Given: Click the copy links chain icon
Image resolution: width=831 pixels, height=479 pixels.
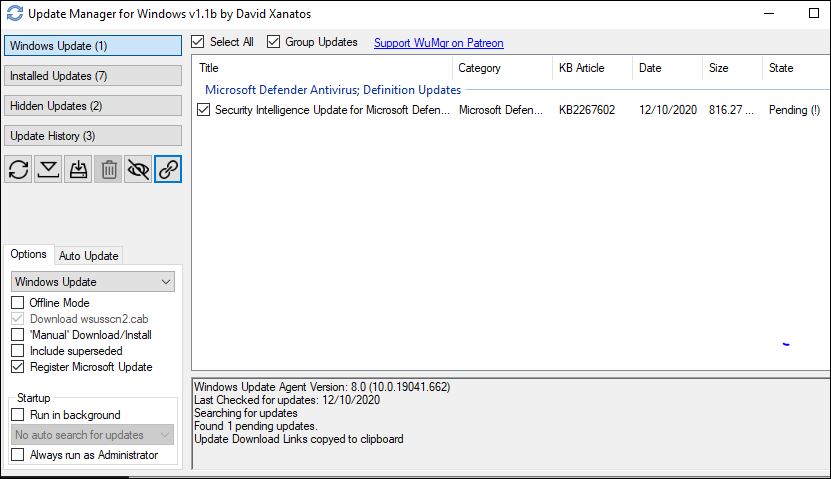Looking at the screenshot, I should coord(169,169).
